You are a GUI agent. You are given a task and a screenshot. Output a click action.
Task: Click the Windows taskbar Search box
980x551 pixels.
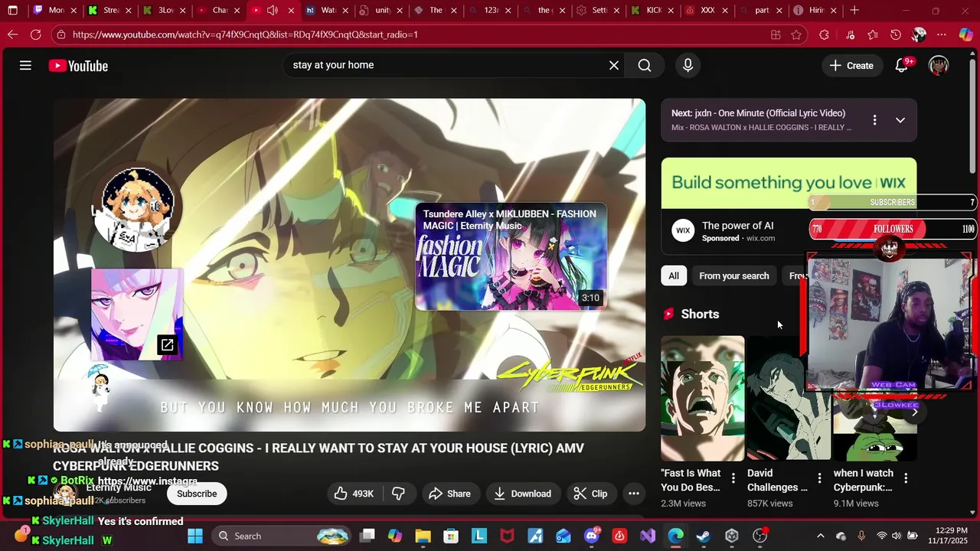pos(282,536)
